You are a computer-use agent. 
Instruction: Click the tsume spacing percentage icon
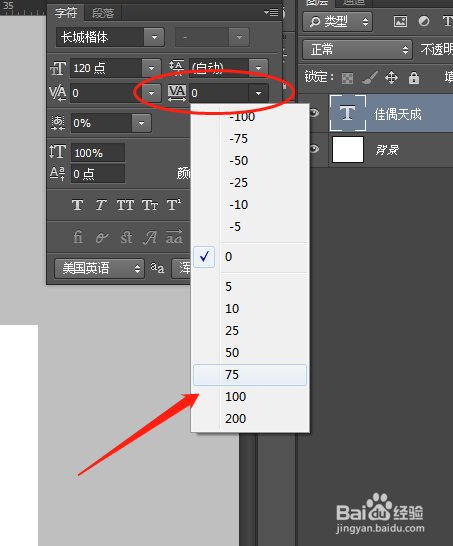pos(58,123)
